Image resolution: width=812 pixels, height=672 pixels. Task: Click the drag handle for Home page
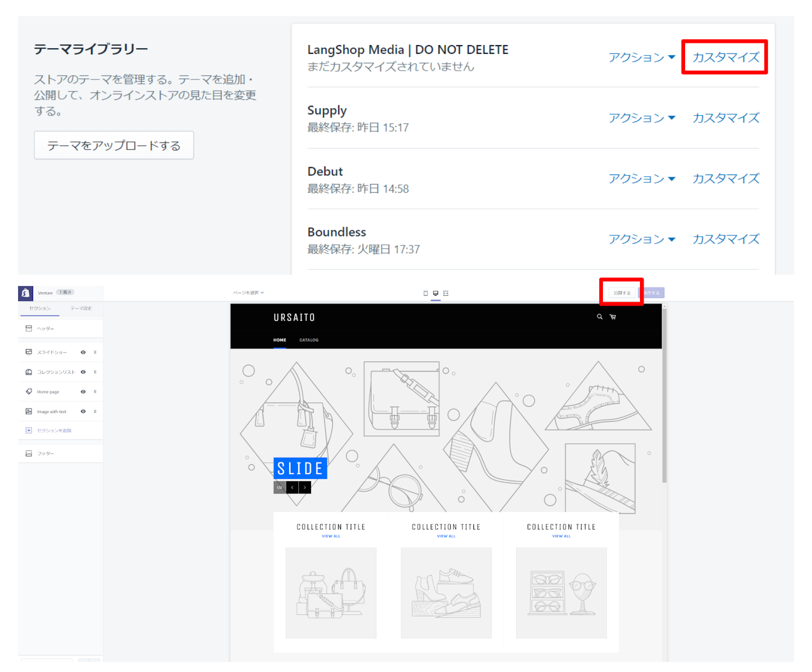pyautogui.click(x=95, y=392)
